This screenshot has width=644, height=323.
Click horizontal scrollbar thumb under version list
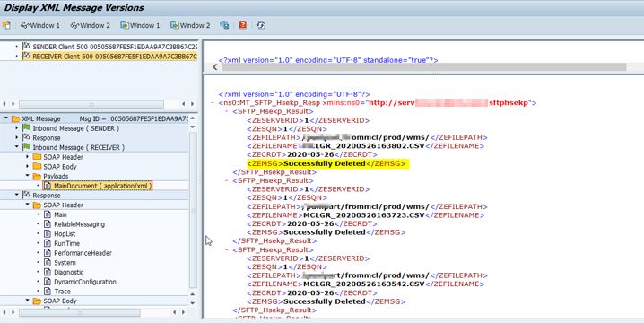pos(91,104)
